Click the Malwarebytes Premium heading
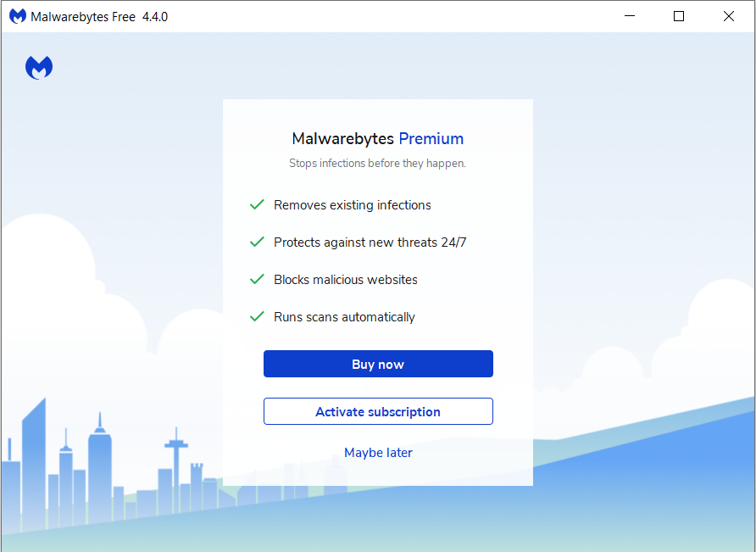 click(377, 138)
